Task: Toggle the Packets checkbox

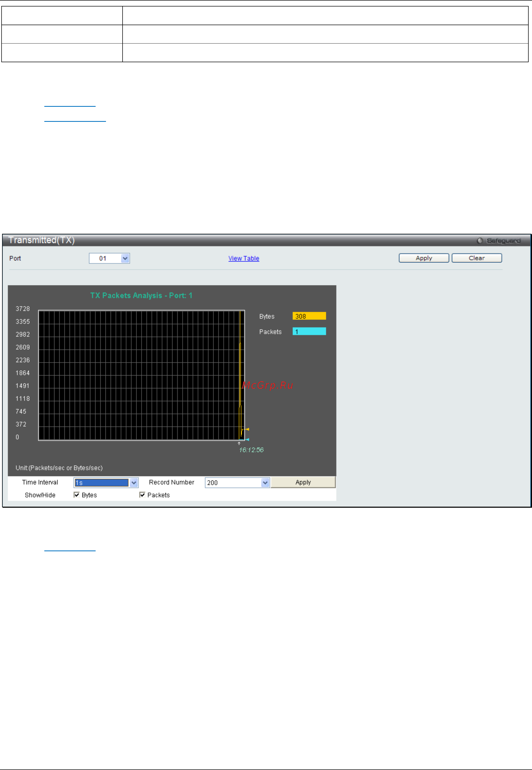Action: tap(142, 495)
